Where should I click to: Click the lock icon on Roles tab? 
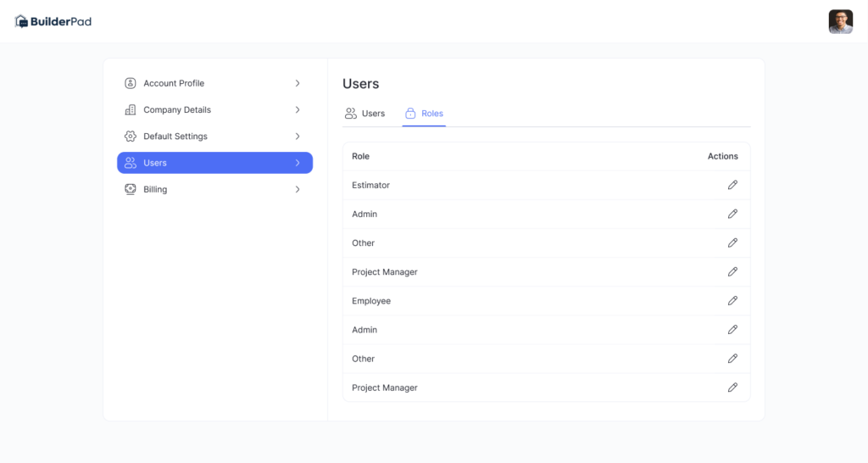point(410,114)
